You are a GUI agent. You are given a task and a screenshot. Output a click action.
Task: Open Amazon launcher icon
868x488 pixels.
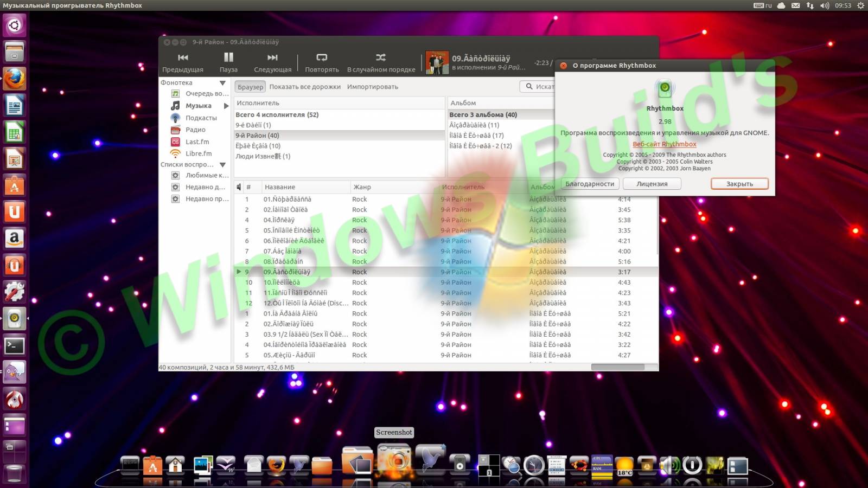[x=14, y=238]
